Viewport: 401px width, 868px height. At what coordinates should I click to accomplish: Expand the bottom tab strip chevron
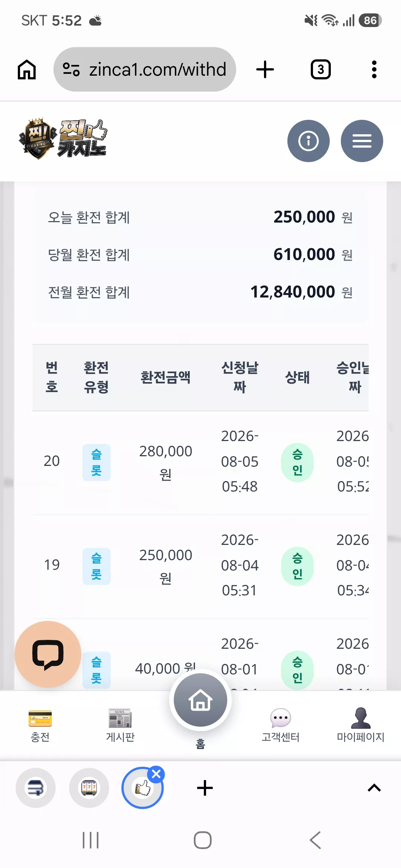374,788
